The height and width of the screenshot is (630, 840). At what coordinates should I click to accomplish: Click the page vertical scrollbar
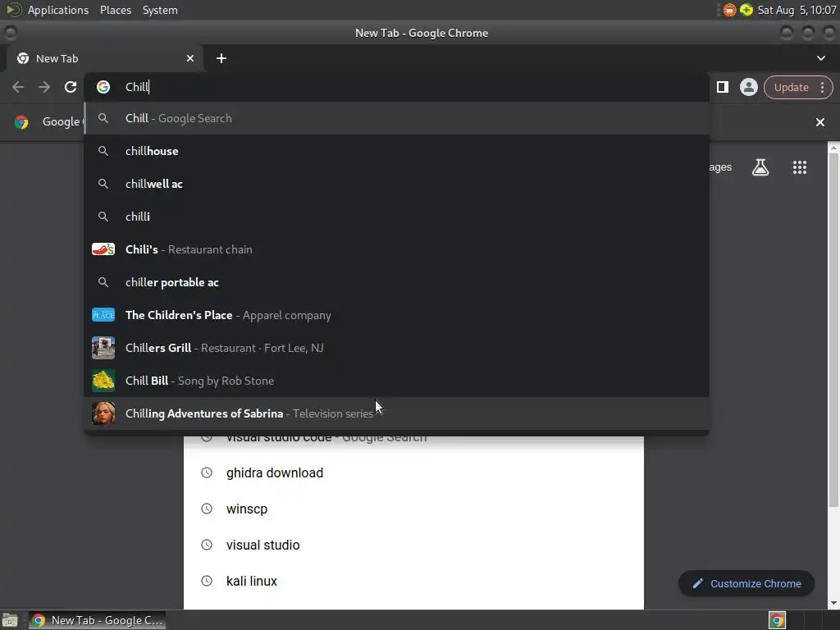coord(833,330)
